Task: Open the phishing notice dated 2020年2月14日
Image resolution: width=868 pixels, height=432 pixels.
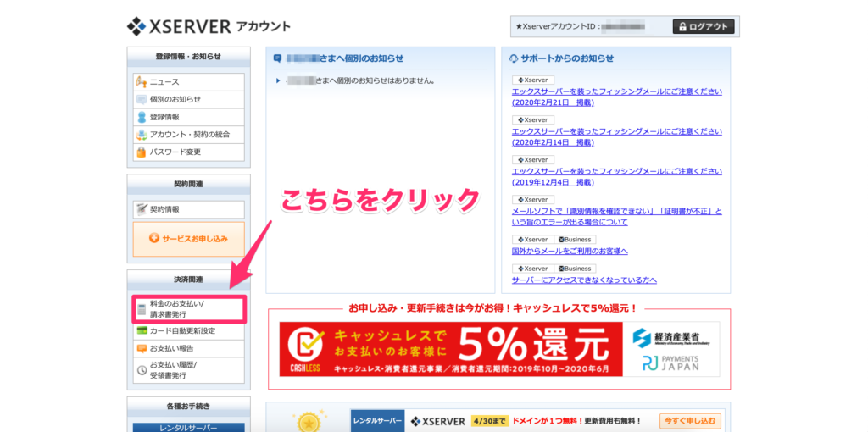Action: tap(617, 137)
